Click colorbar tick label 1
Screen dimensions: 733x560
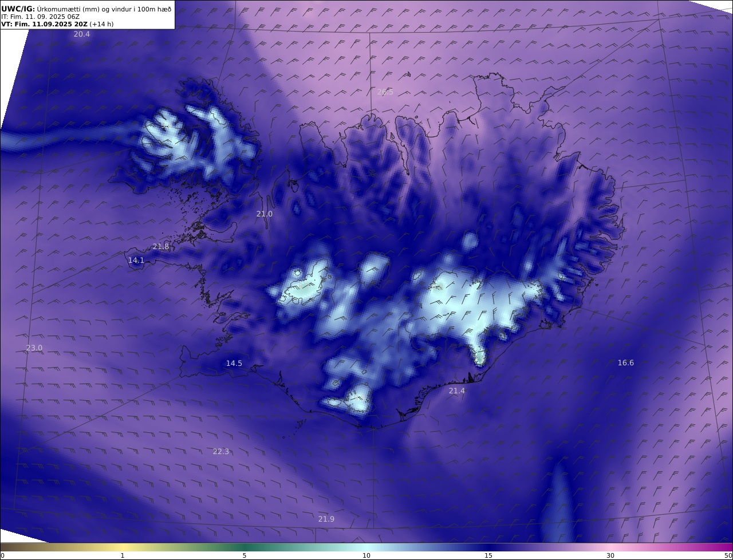click(x=123, y=555)
